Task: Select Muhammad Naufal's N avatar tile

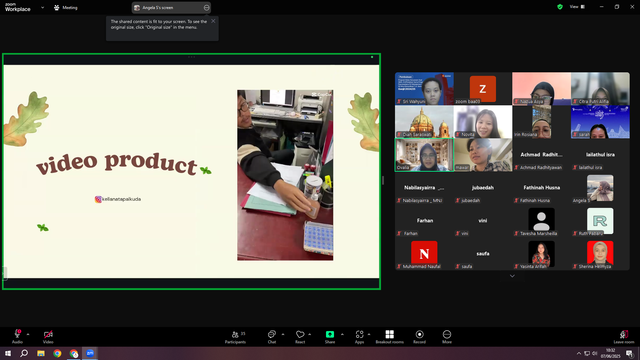Action: coord(424,254)
